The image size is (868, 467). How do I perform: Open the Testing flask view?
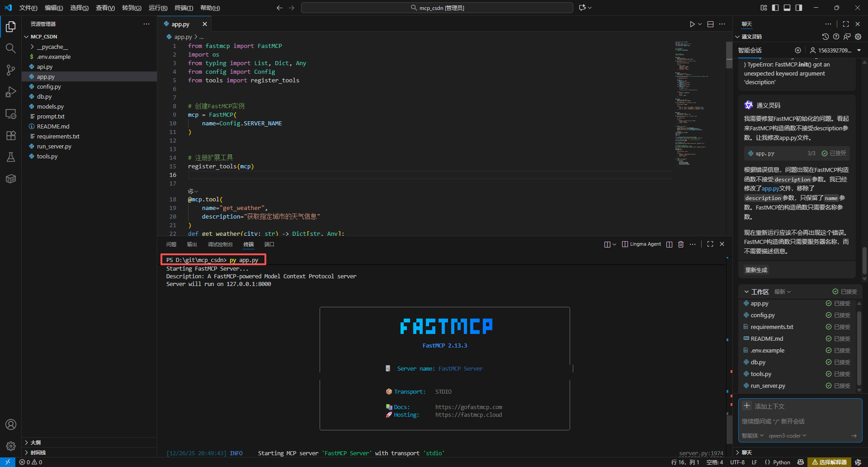tap(11, 157)
